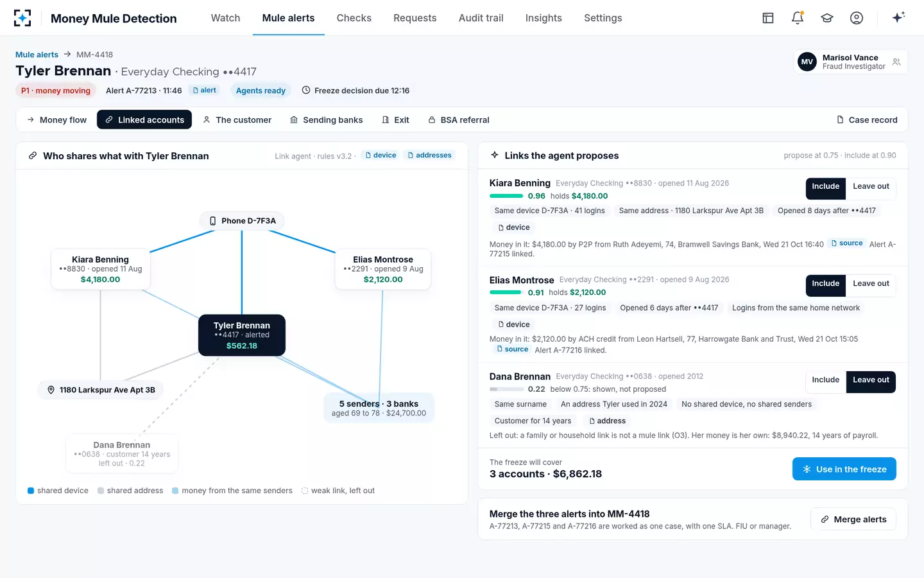Open the device evidence chip under Elias Montrose
The width and height of the screenshot is (924, 578).
(514, 324)
